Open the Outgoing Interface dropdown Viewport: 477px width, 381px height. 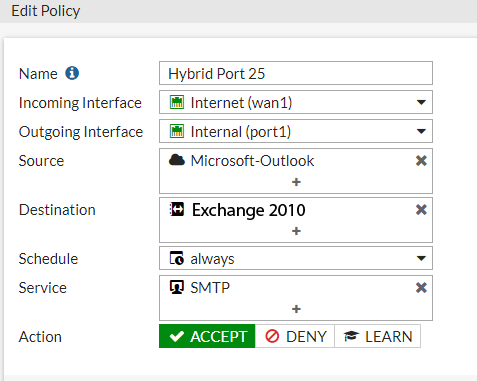click(x=296, y=131)
